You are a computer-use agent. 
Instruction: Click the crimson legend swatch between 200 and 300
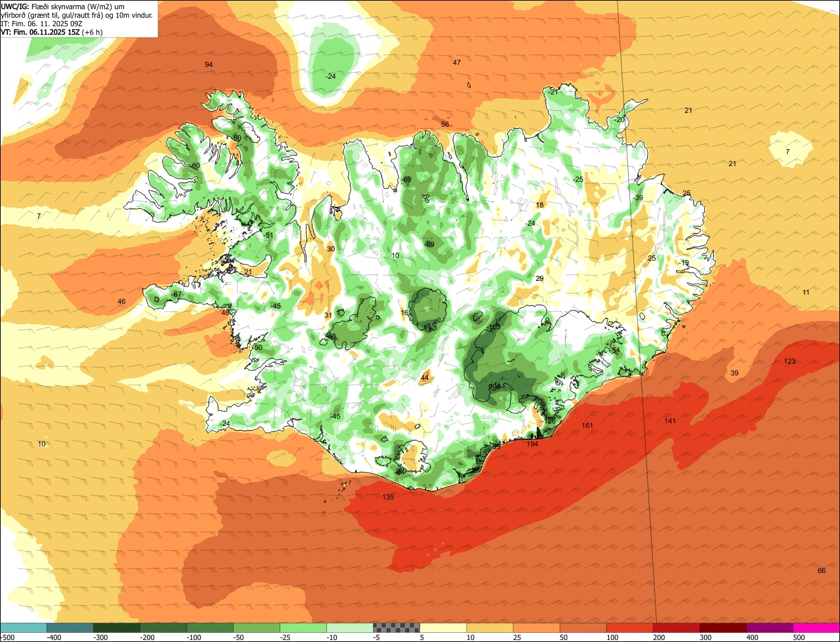pyautogui.click(x=676, y=628)
